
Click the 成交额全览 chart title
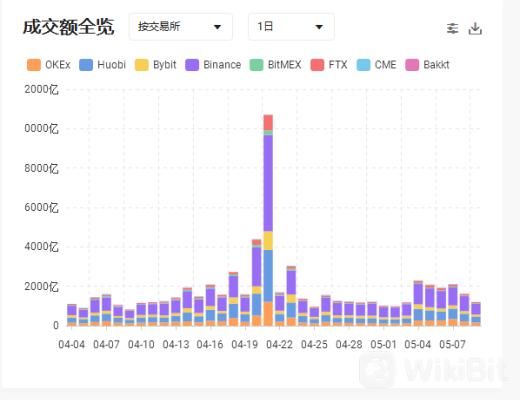pyautogui.click(x=69, y=27)
